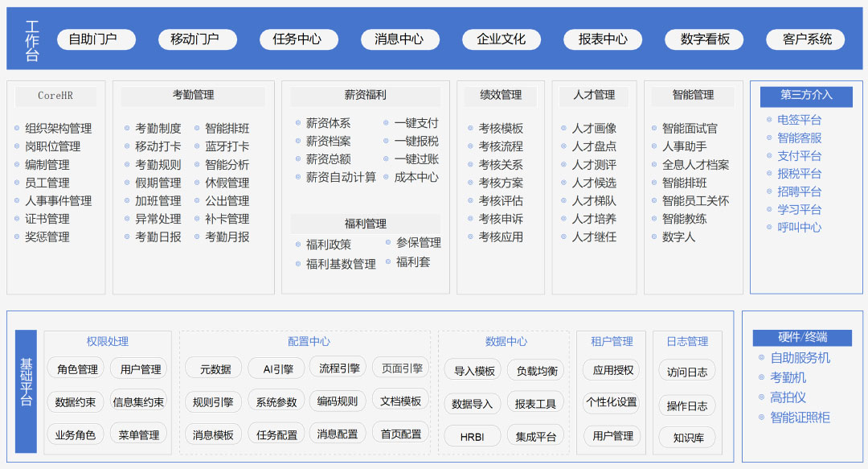The width and height of the screenshot is (868, 469).
Task: Click 自助服务机 in hardware terminals
Action: point(800,358)
